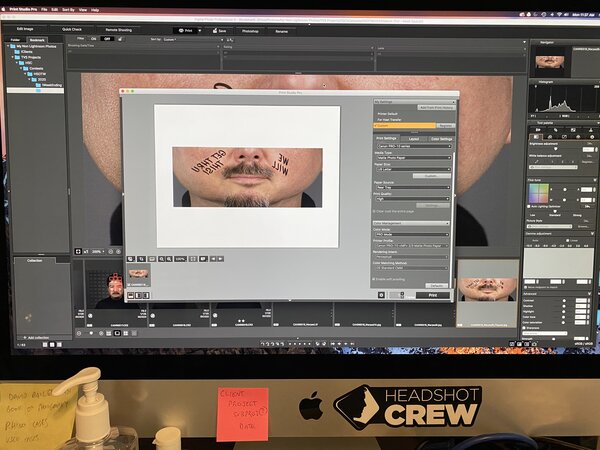Click the Print toolbar icon in main window
Viewport: 600px width, 450px height.
pyautogui.click(x=185, y=31)
